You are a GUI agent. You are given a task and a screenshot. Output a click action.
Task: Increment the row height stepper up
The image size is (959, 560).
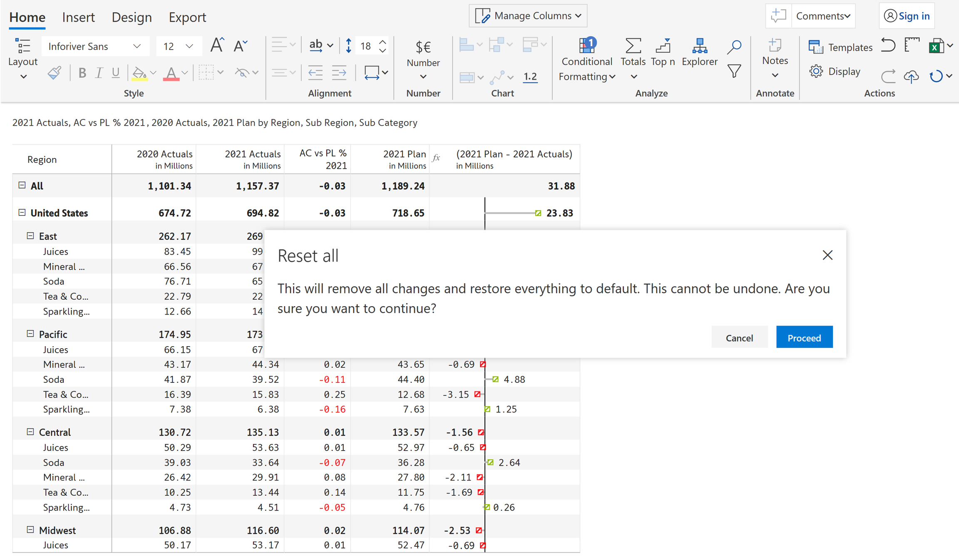[383, 42]
